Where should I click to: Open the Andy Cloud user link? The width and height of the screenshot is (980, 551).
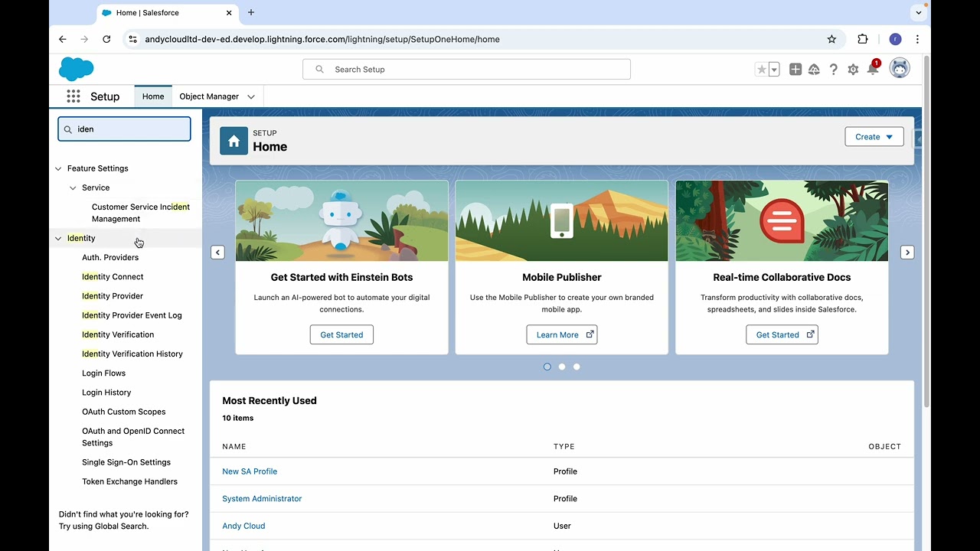click(x=243, y=526)
